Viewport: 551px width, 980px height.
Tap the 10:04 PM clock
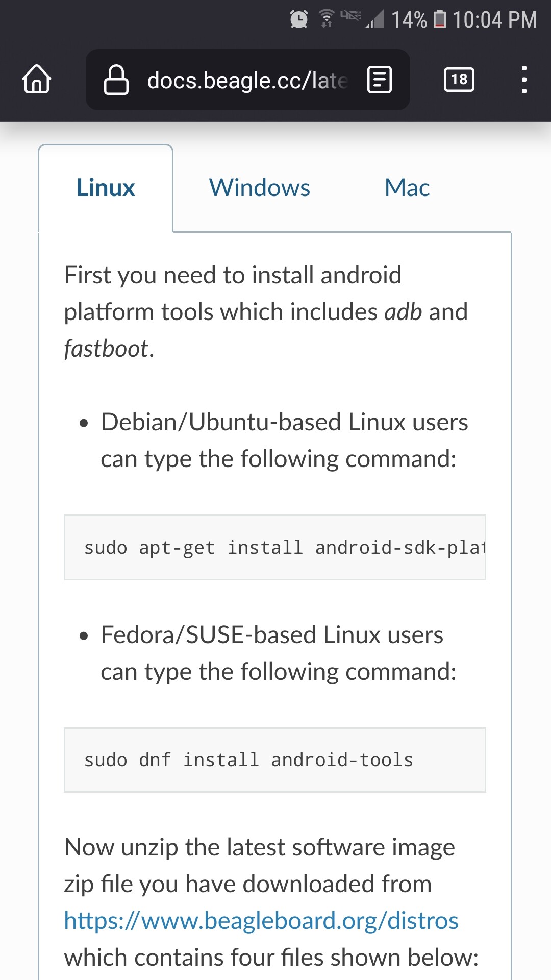point(494,19)
